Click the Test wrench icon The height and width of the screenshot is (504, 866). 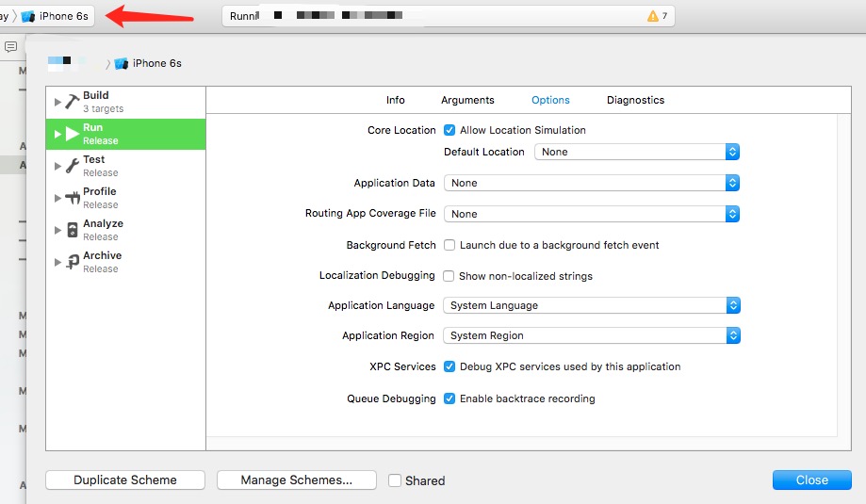72,166
